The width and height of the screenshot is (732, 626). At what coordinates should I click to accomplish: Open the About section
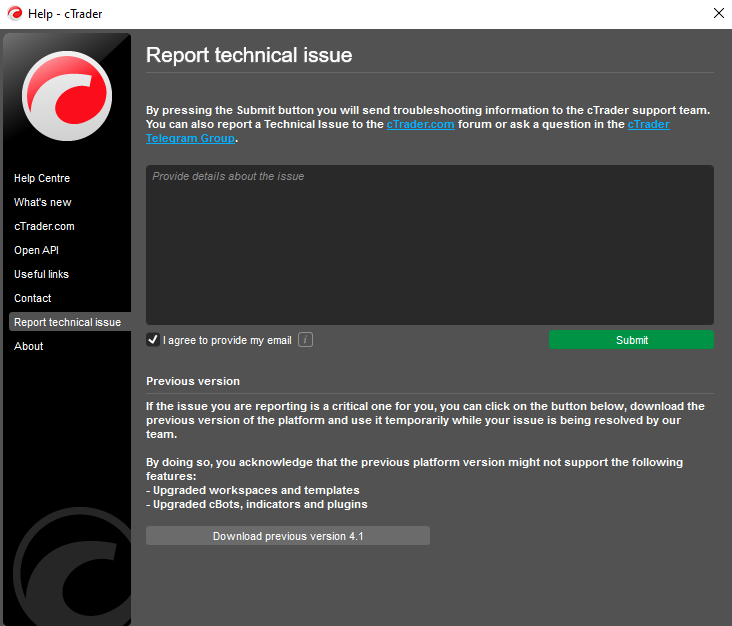(28, 346)
